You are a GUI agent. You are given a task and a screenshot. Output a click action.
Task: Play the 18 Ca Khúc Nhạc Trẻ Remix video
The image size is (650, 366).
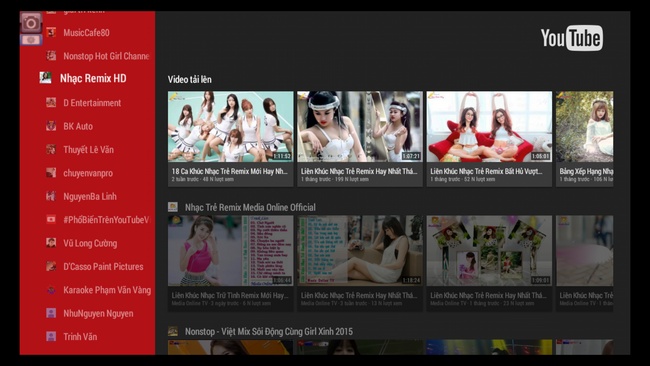tap(230, 139)
